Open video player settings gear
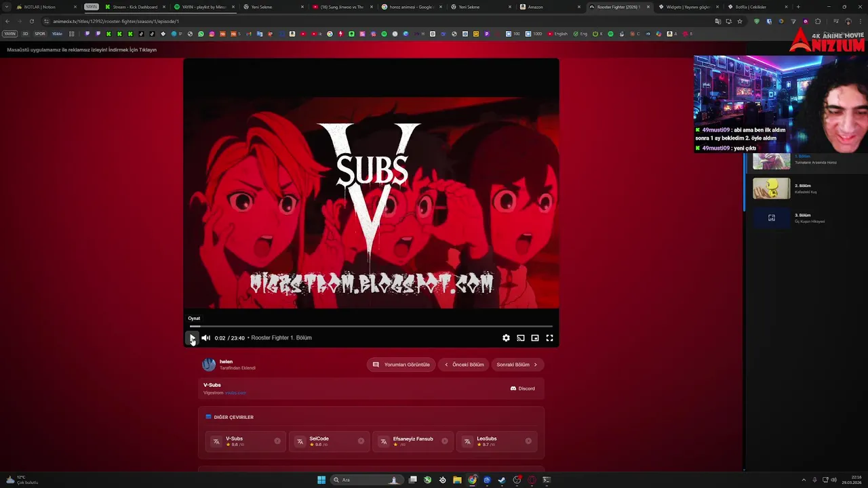The image size is (868, 488). click(506, 338)
